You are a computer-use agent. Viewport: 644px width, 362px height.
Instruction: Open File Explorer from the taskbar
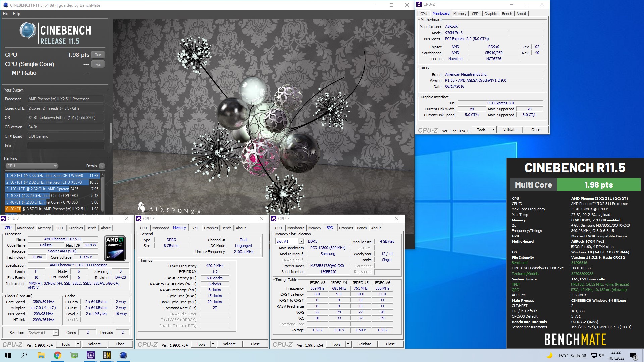[41, 355]
